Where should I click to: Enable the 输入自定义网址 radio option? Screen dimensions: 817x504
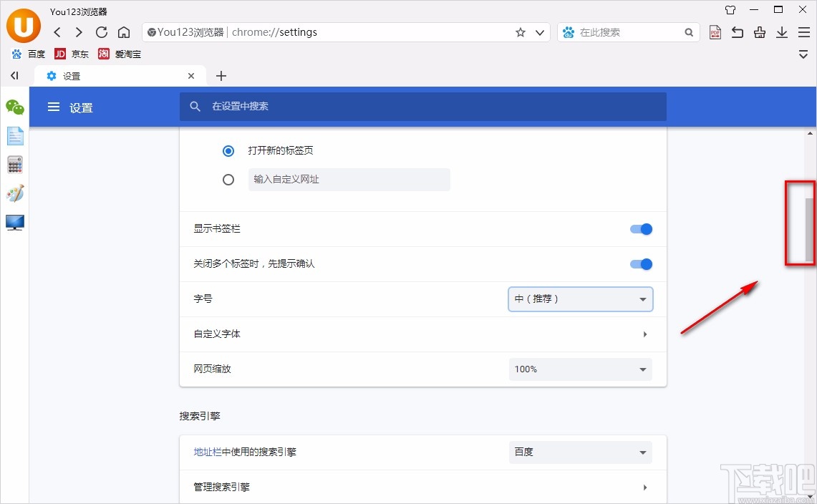click(x=228, y=180)
